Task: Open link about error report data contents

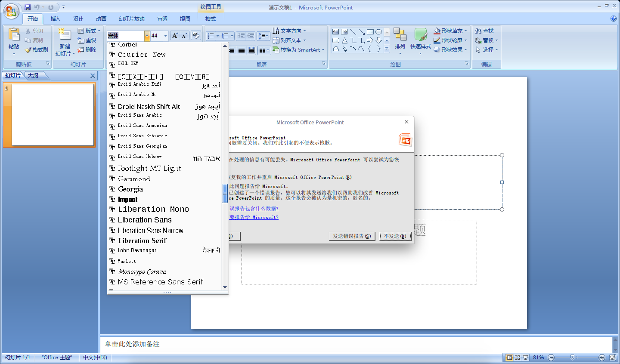Action: tap(254, 209)
